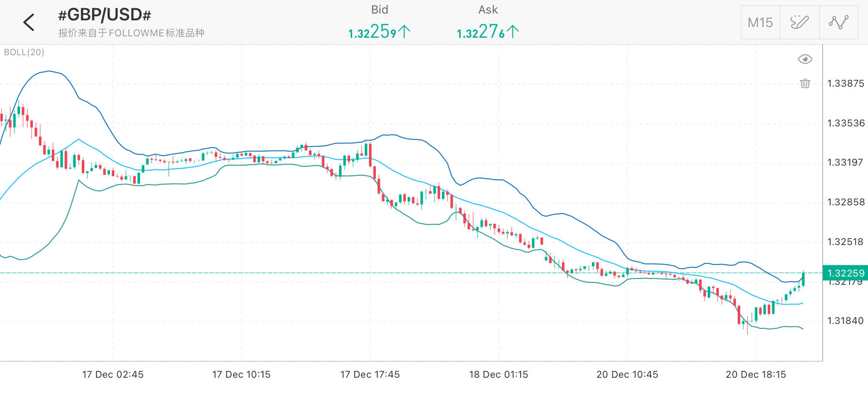Click the 1.31840 price axis label
Image resolution: width=868 pixels, height=401 pixels.
point(845,321)
